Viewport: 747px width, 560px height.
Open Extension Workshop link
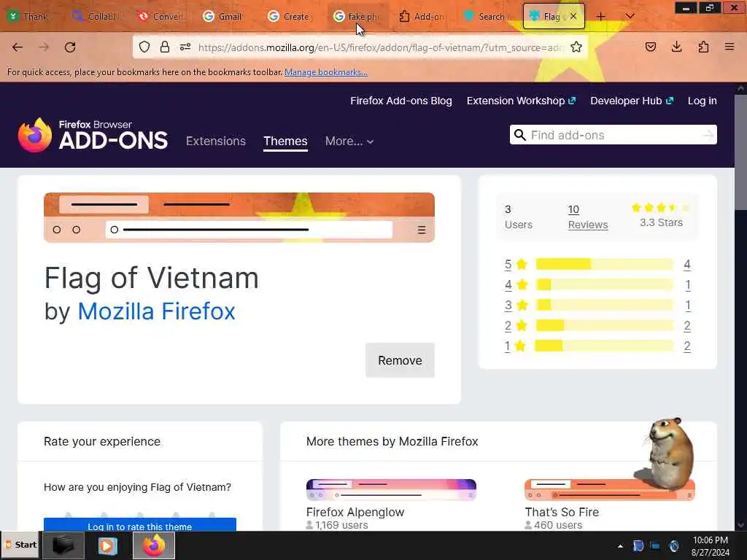(x=521, y=101)
